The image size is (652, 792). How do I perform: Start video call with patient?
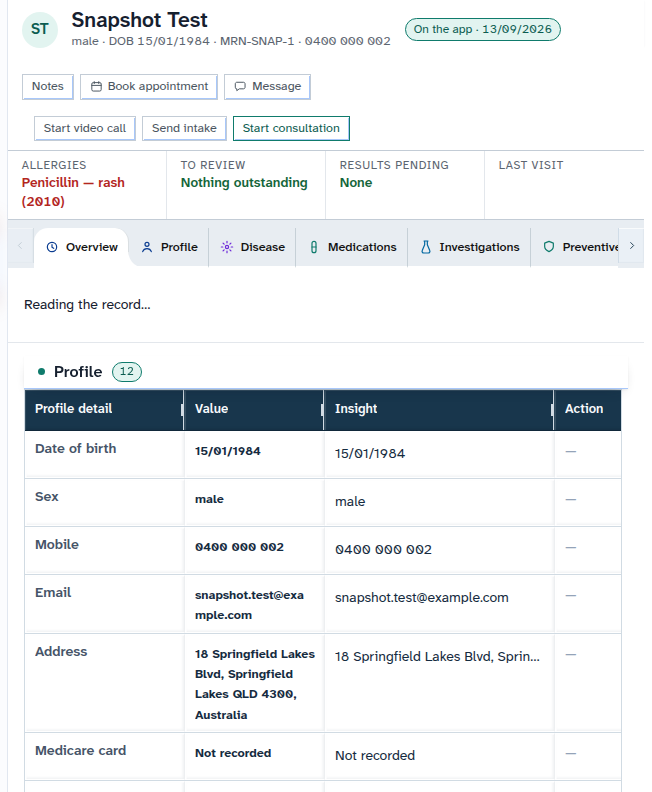click(x=85, y=128)
